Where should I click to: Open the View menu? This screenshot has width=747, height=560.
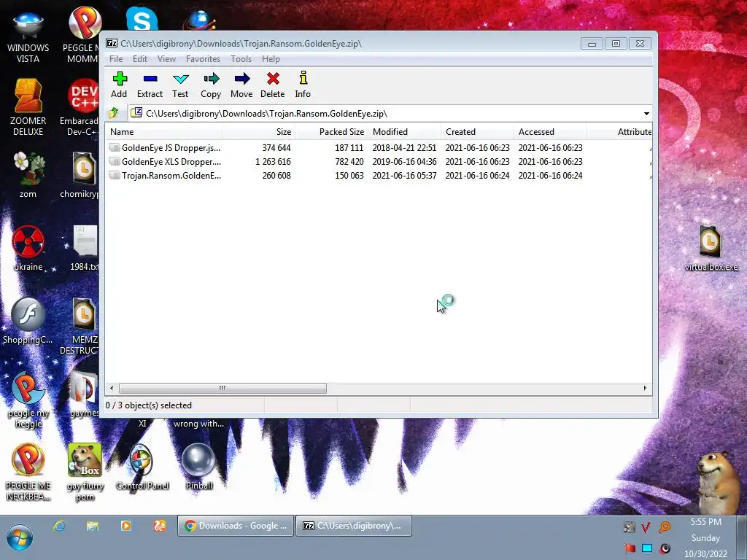coord(167,59)
